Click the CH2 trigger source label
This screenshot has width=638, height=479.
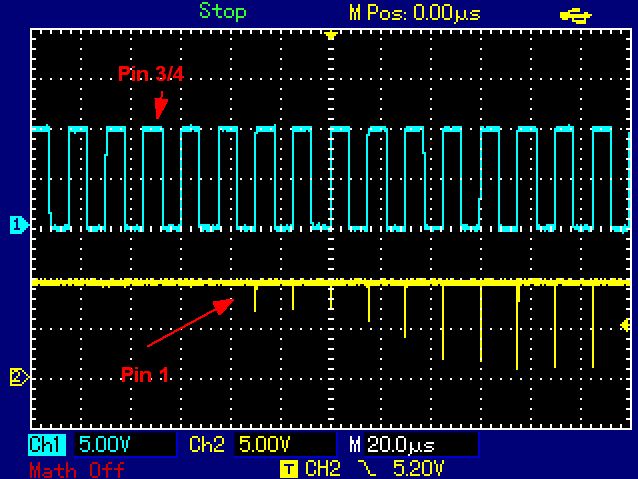(324, 467)
